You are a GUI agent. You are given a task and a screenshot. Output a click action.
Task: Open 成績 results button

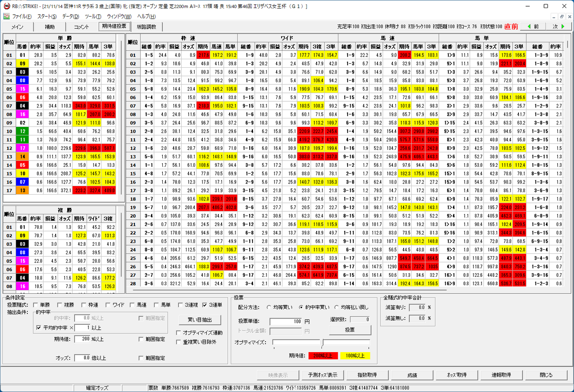pyautogui.click(x=413, y=375)
